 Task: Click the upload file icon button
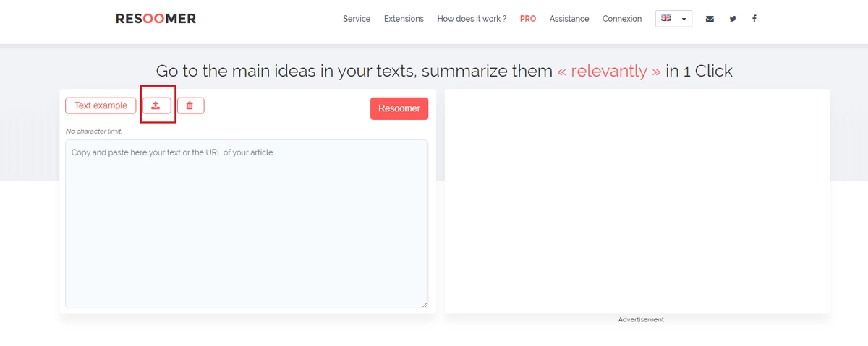tap(156, 105)
